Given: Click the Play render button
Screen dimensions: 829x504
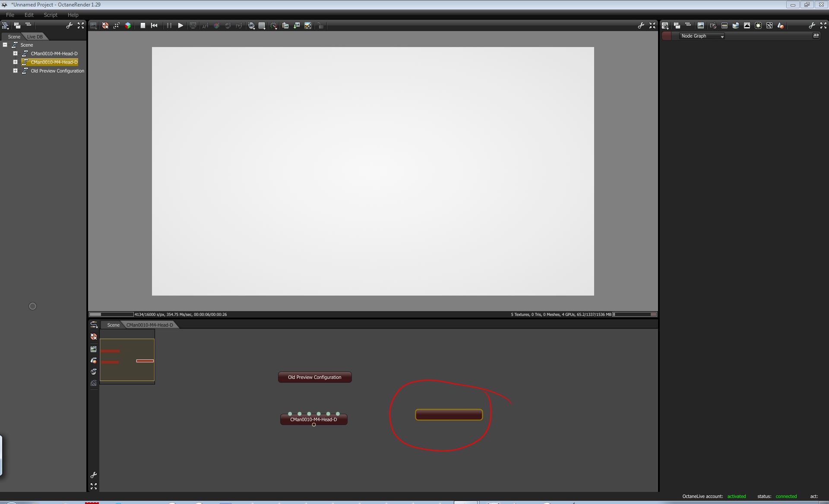Looking at the screenshot, I should tap(180, 25).
